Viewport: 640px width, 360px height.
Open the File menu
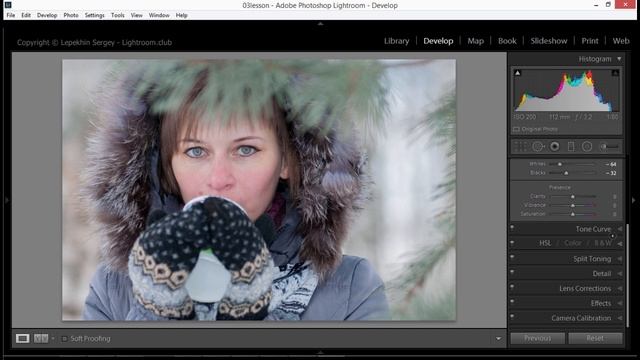coord(11,15)
